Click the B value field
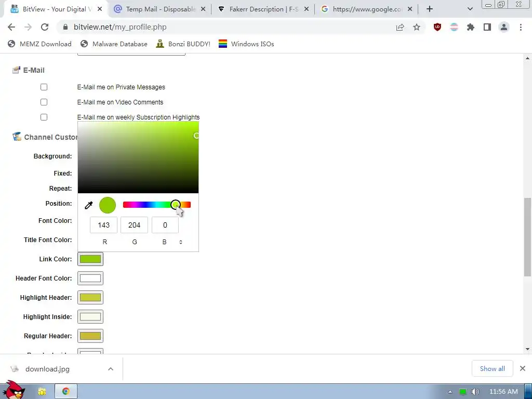 pos(165,225)
